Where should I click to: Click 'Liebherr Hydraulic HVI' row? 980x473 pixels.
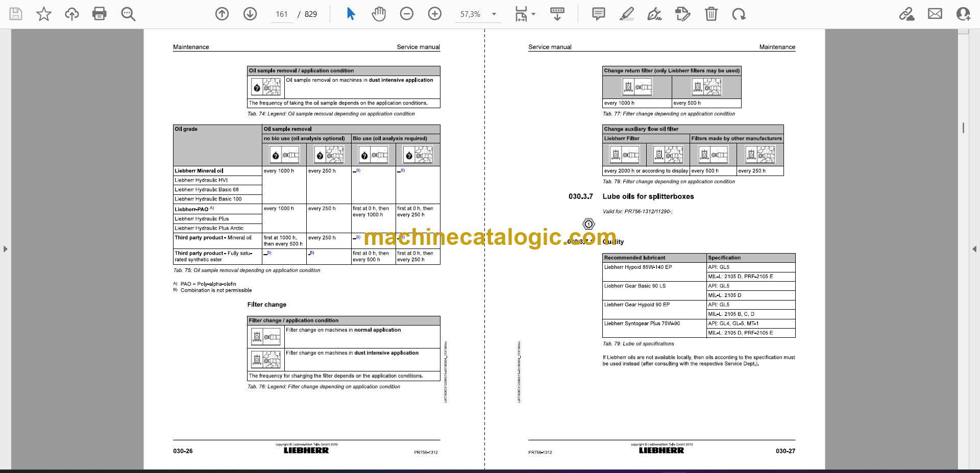217,180
